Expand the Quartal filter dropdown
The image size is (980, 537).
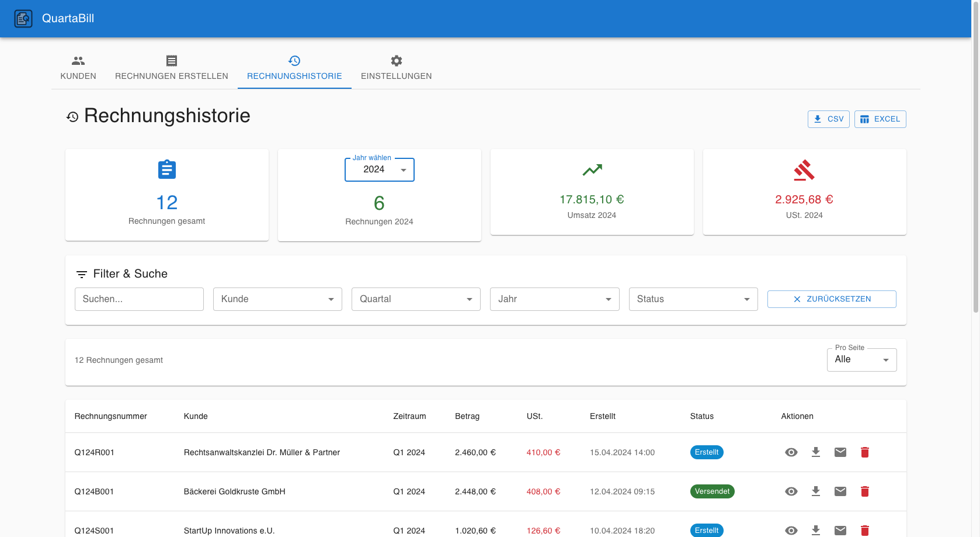pos(415,299)
